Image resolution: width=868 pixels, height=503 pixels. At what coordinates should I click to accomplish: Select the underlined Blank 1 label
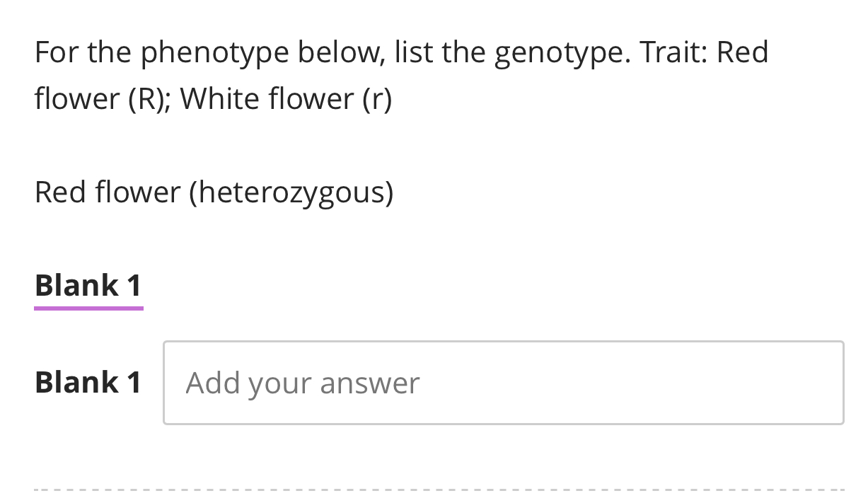pyautogui.click(x=88, y=285)
